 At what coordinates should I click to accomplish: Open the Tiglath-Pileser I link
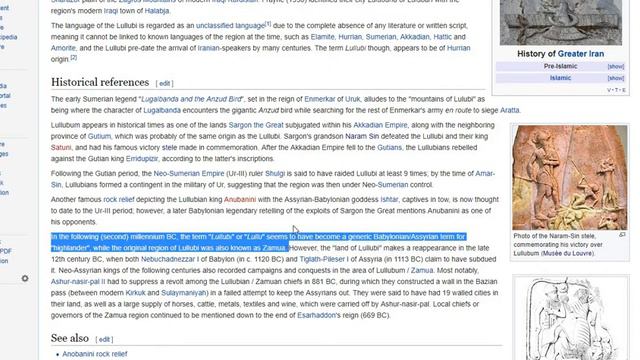[x=324, y=259]
